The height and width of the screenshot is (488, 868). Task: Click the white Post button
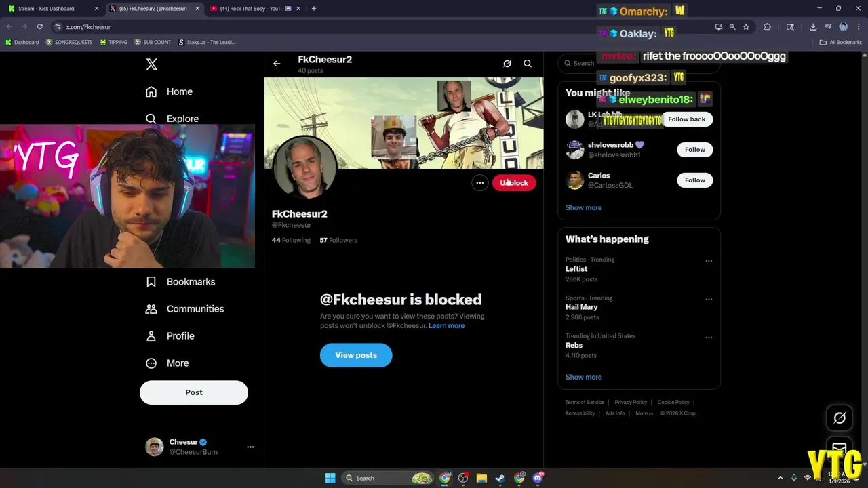click(x=194, y=392)
